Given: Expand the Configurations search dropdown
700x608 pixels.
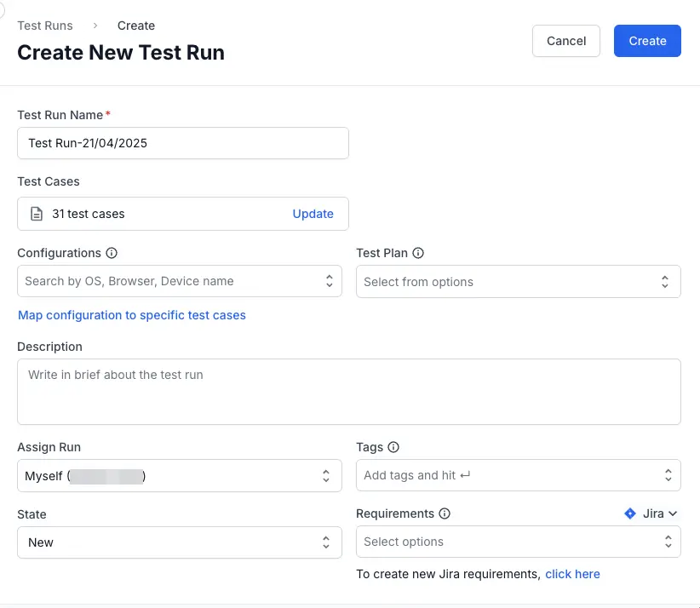Looking at the screenshot, I should click(329, 281).
